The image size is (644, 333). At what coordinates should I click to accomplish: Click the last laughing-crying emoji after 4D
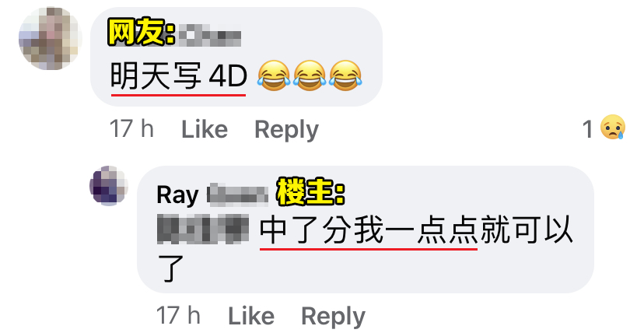point(345,75)
